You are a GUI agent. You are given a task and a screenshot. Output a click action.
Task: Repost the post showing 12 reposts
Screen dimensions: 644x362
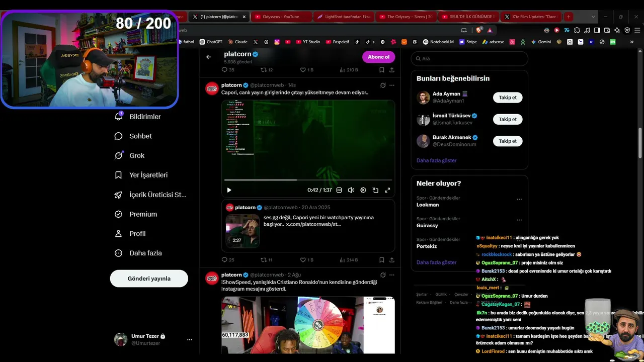tap(267, 70)
